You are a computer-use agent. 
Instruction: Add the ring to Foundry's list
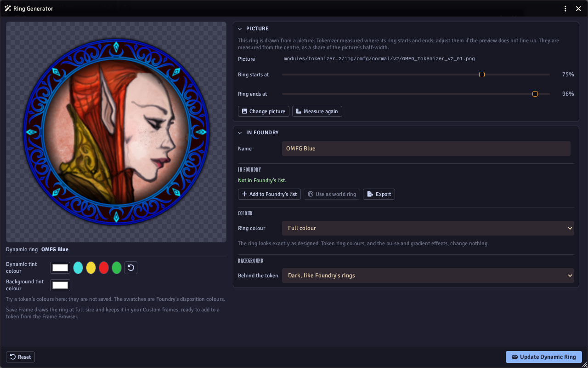[x=269, y=194]
